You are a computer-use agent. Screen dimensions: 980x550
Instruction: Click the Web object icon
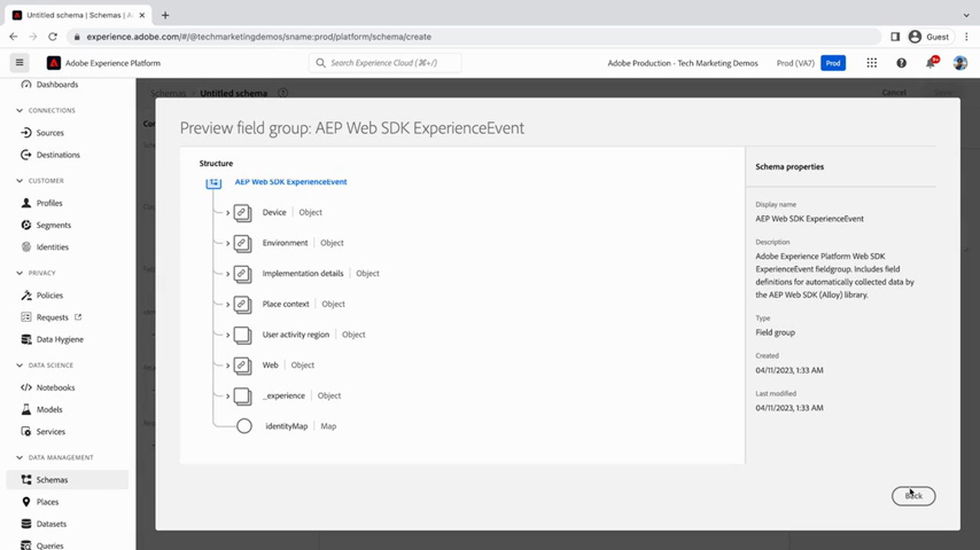243,366
